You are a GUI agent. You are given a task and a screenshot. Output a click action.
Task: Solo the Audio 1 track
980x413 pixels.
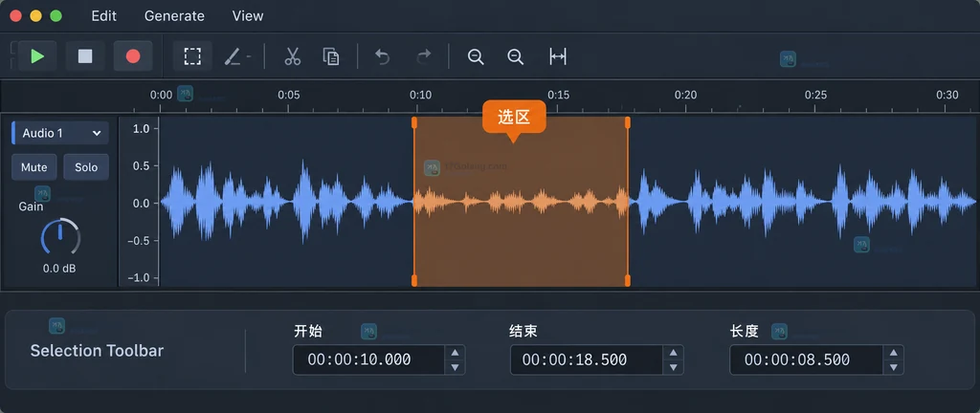(86, 167)
